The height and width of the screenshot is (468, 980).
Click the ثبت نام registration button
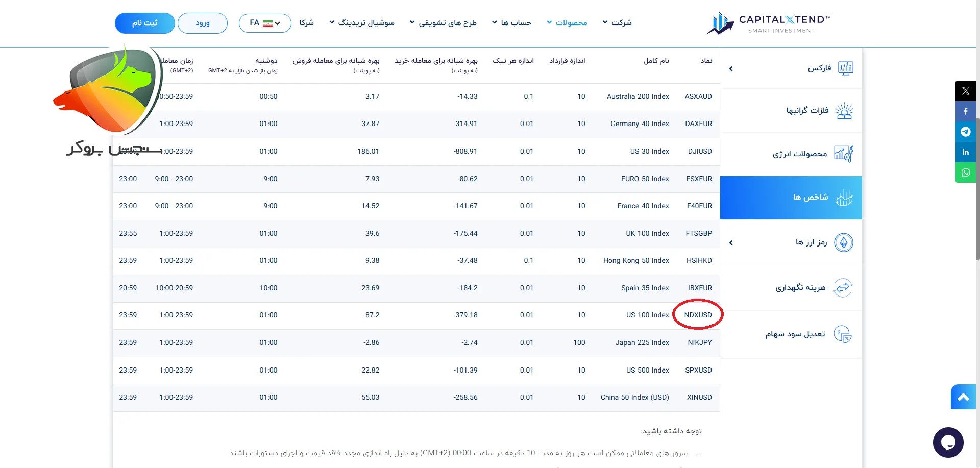(x=144, y=23)
